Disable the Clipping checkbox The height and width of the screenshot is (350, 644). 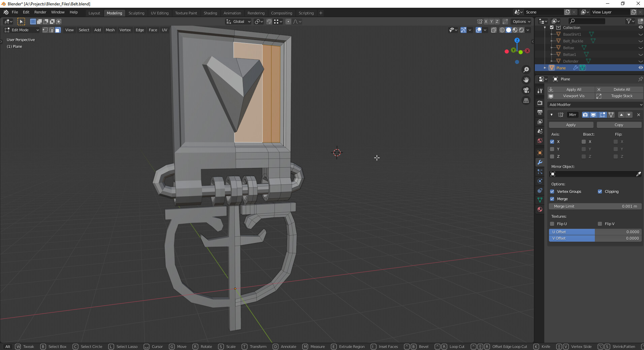pos(600,191)
